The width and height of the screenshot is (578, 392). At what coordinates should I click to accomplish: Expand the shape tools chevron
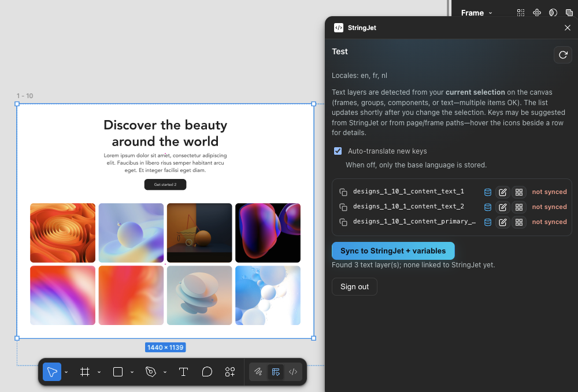(132, 372)
